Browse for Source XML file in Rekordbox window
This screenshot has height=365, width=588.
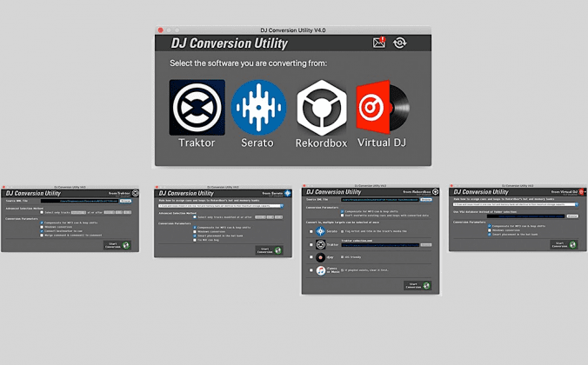pos(426,200)
